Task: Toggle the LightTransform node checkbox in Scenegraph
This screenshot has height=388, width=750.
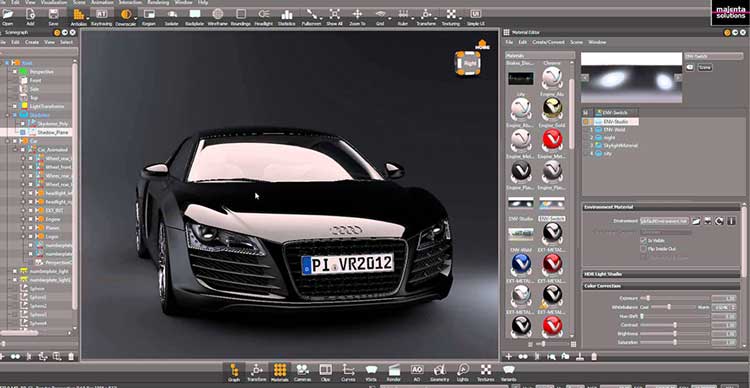Action: [15, 106]
